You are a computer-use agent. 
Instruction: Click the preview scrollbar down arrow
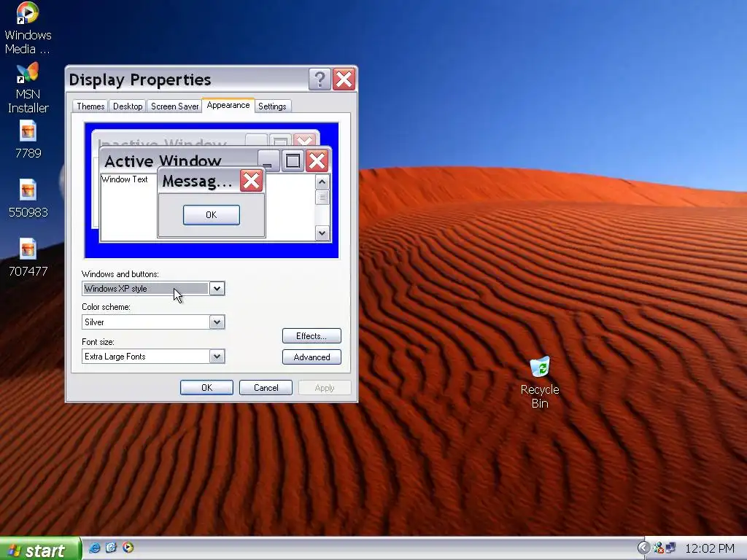322,233
